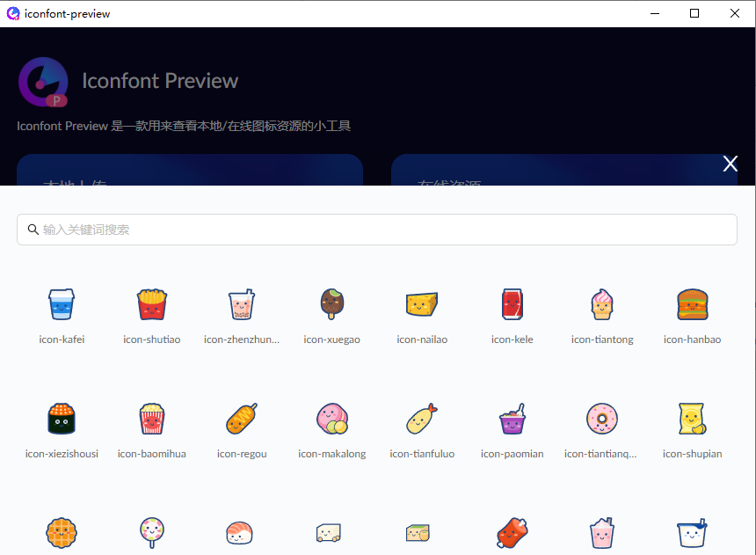This screenshot has width=756, height=555.
Task: Choose the salmon sushi icon
Action: [x=240, y=533]
